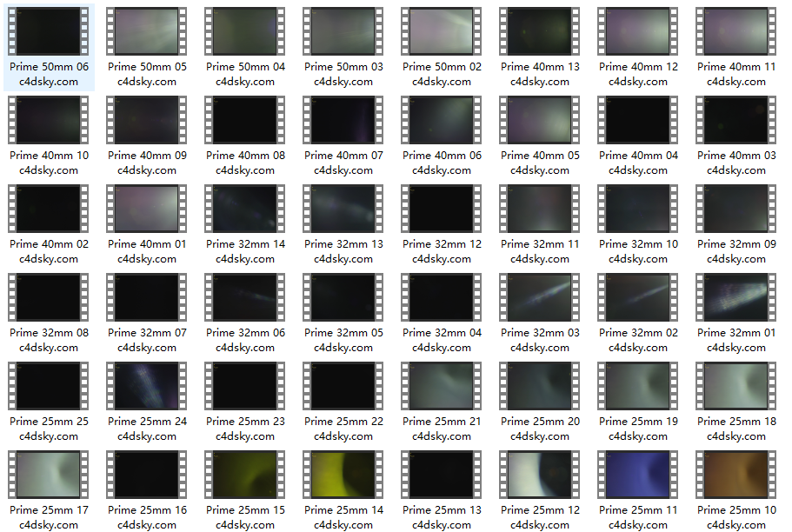Image resolution: width=792 pixels, height=532 pixels.
Task: Choose the Prime 40mm 01 thumbnail
Action: [146, 208]
